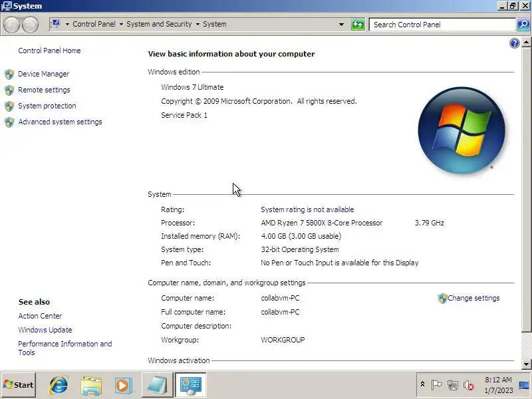
Task: Click the Show desktop button beside the clock
Action: click(524, 385)
